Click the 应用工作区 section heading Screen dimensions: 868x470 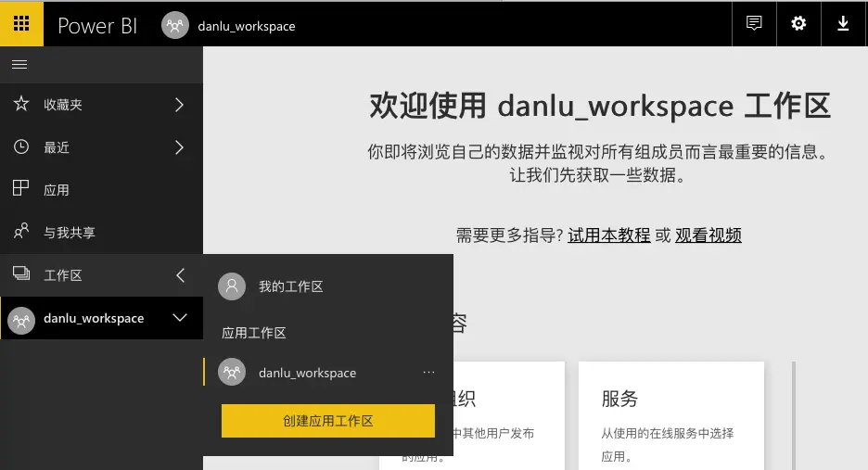pyautogui.click(x=253, y=333)
